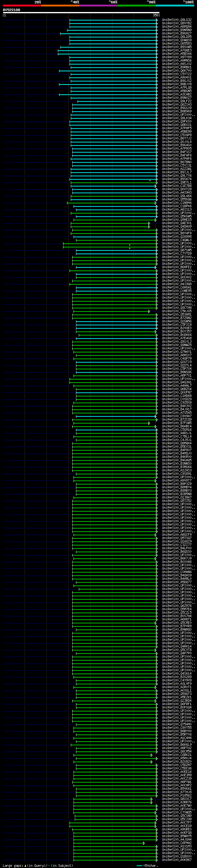The width and height of the screenshot is (197, 868).
Task: Select label UniRef100_Q26998
Action: (177, 236)
